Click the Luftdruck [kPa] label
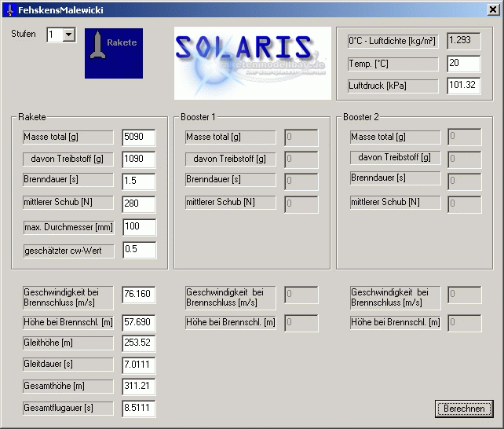Image resolution: width=504 pixels, height=429 pixels. click(393, 86)
